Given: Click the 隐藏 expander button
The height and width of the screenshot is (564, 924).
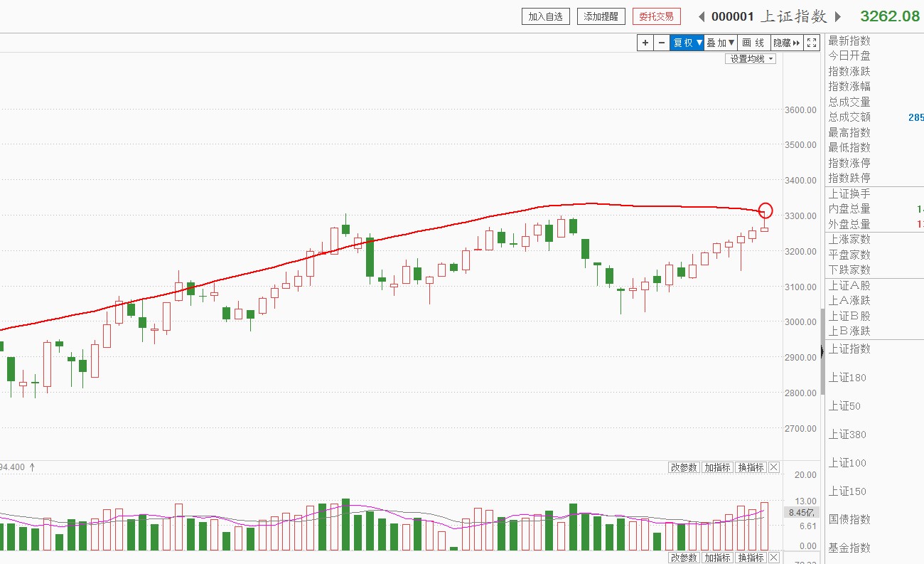Looking at the screenshot, I should 787,43.
